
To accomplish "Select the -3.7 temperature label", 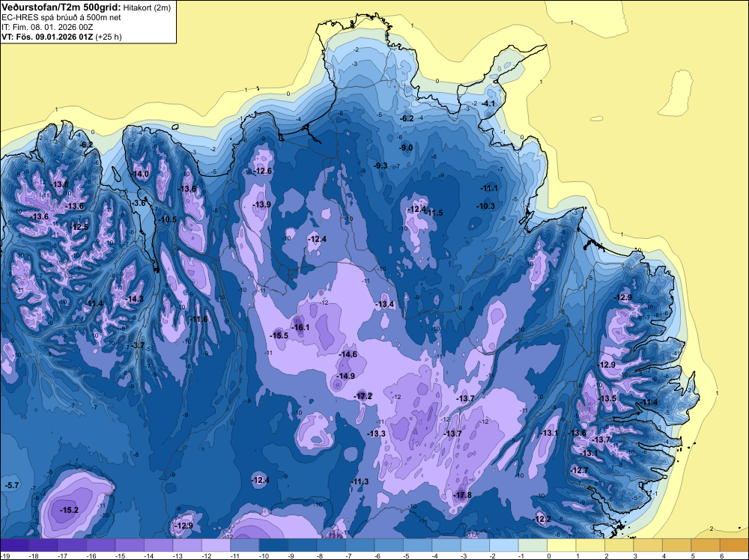I will click(x=138, y=345).
